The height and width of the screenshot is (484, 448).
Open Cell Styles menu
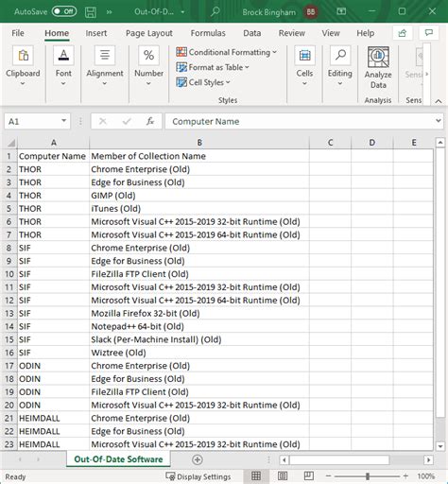[x=203, y=82]
